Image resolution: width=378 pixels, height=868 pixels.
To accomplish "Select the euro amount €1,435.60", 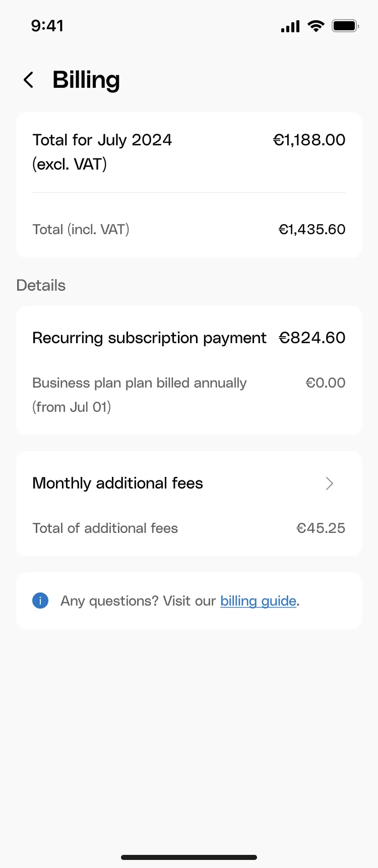I will pos(312,229).
